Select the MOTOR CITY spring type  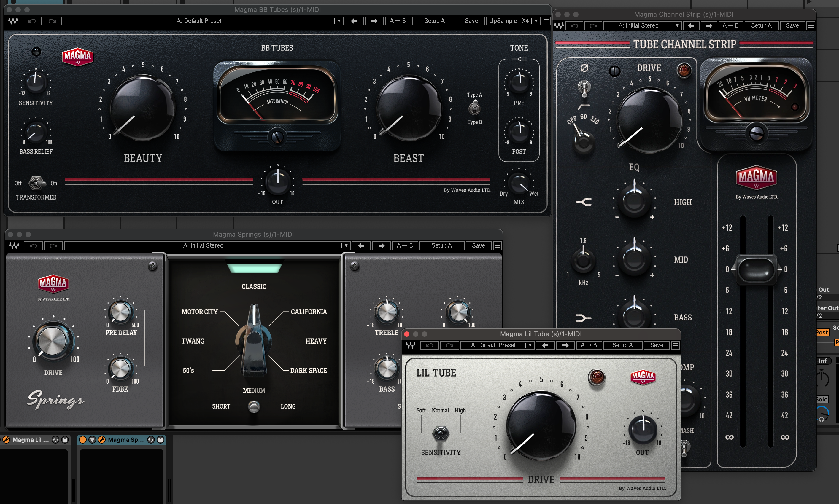199,312
